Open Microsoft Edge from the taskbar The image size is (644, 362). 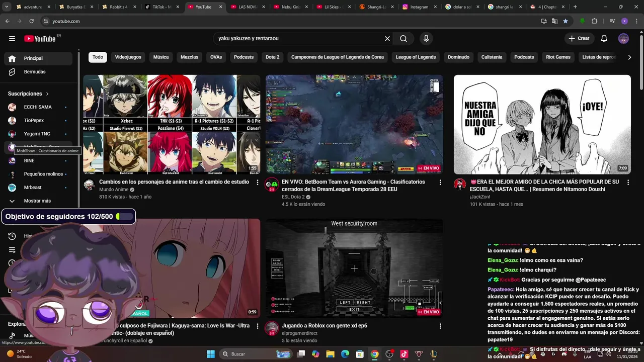pyautogui.click(x=345, y=354)
